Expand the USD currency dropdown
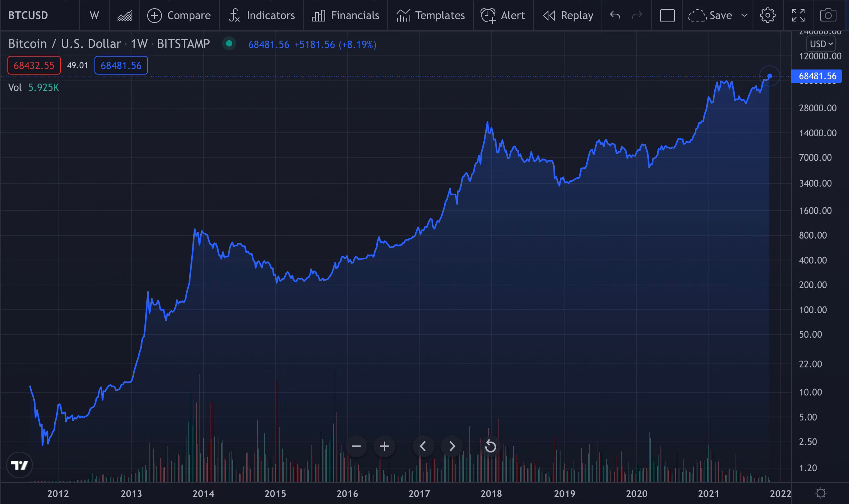 (821, 44)
